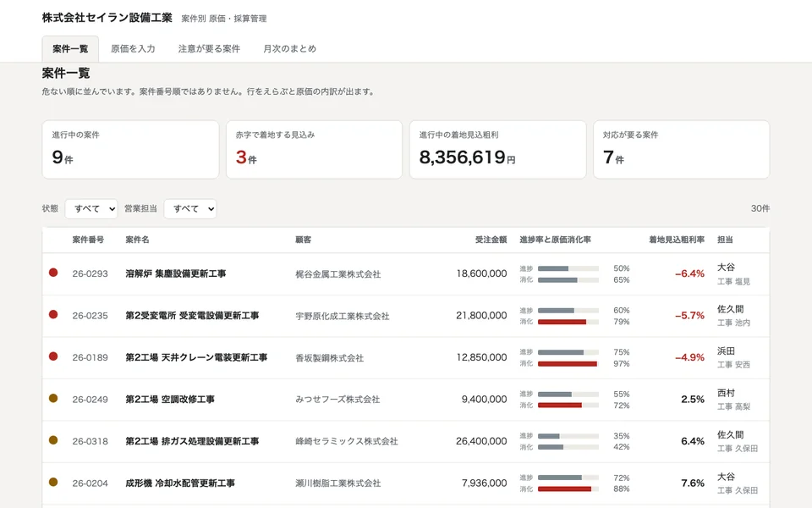Click the red 79% cost consumption bar
The image size is (812, 508).
tap(568, 322)
